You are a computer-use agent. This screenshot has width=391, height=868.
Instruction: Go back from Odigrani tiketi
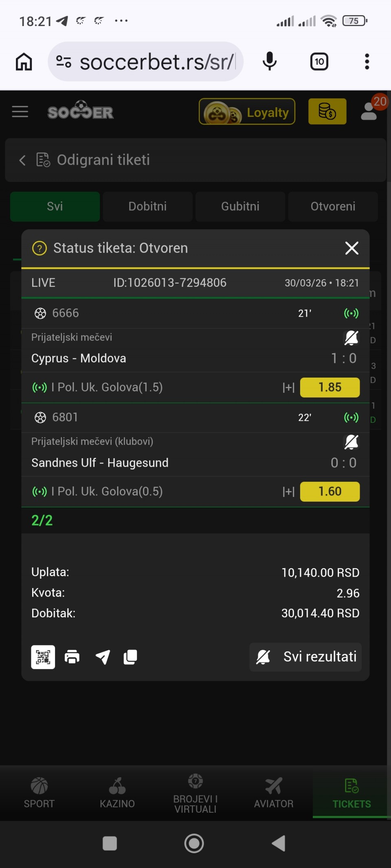point(22,160)
